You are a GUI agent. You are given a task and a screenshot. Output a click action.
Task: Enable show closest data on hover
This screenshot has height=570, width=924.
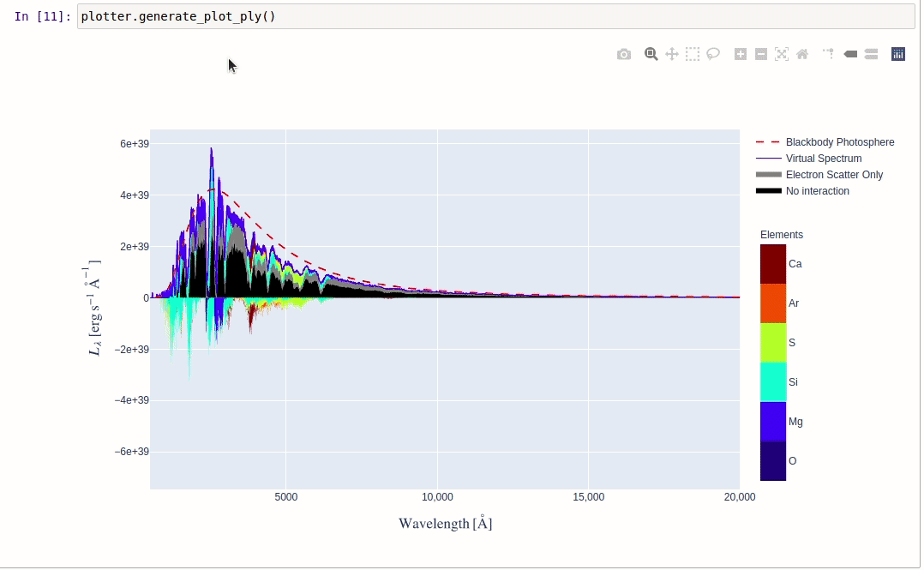pos(849,53)
